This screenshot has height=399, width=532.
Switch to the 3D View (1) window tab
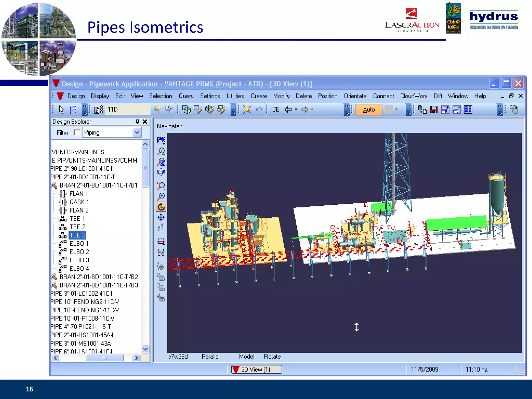click(x=256, y=369)
